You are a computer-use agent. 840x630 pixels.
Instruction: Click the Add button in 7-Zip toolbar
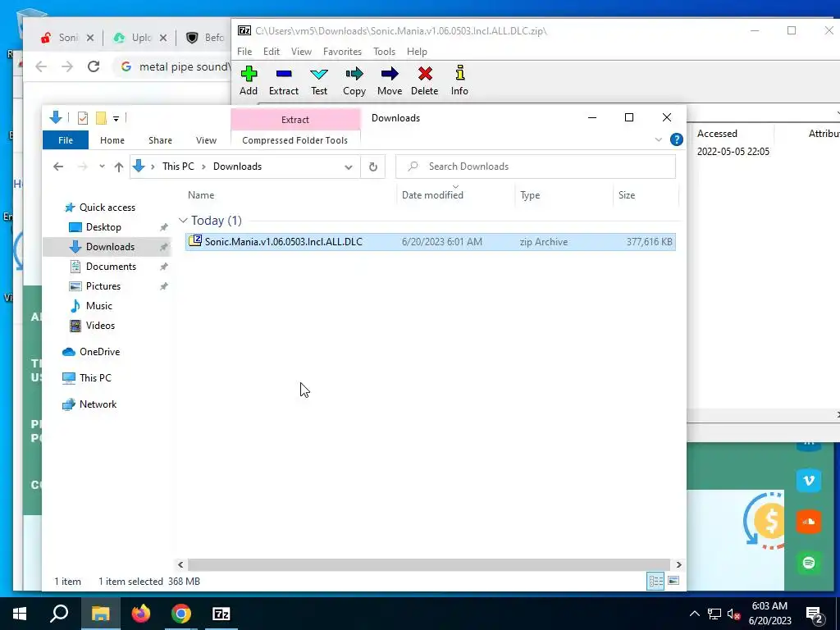[x=249, y=81]
